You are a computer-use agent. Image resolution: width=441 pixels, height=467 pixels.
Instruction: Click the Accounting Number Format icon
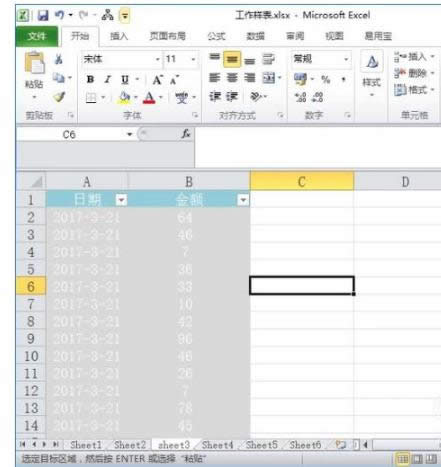(x=301, y=79)
